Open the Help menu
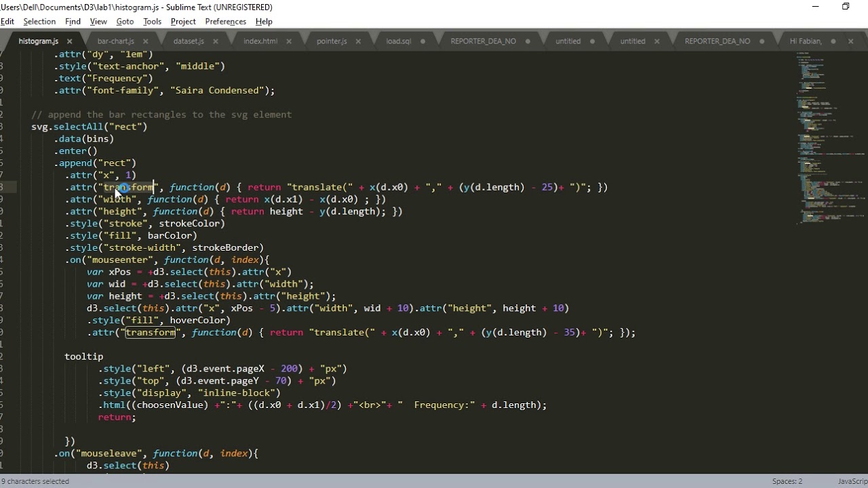 point(264,22)
